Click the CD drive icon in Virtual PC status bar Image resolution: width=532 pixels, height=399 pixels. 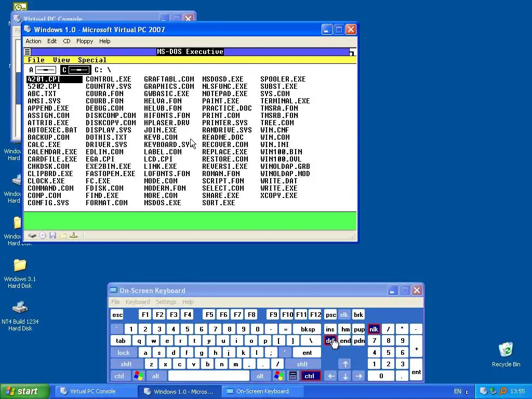click(x=43, y=235)
